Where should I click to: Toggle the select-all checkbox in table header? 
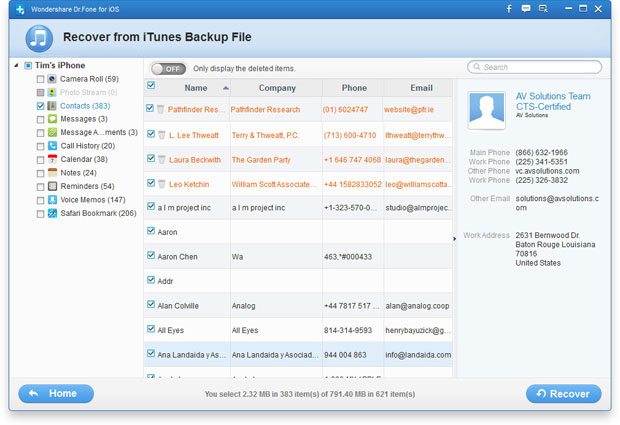point(151,85)
